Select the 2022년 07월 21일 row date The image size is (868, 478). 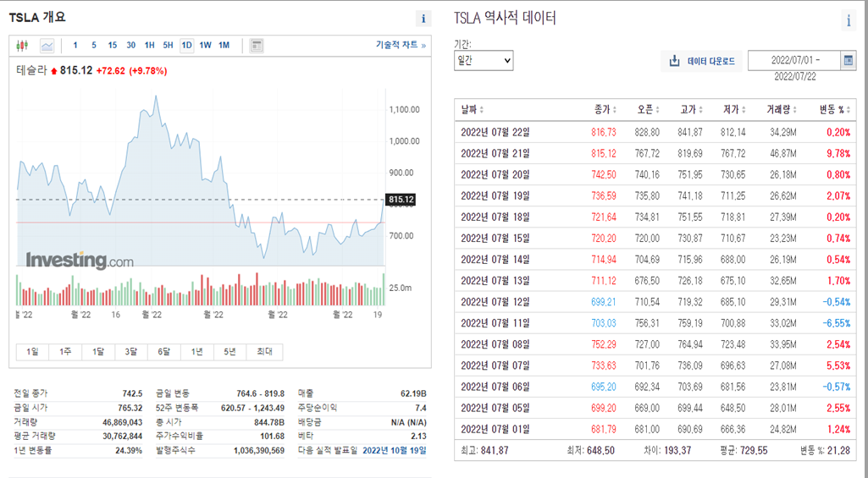point(495,153)
